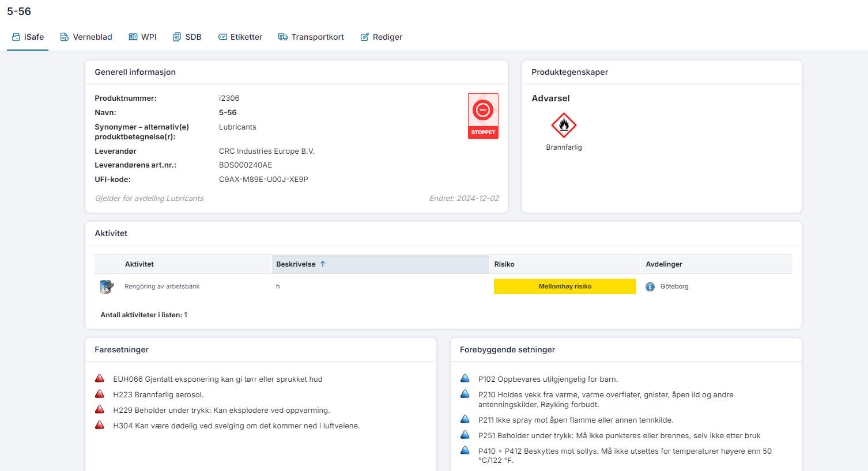
Task: Click the yellow Mellomhøy risiko bar
Action: (565, 286)
